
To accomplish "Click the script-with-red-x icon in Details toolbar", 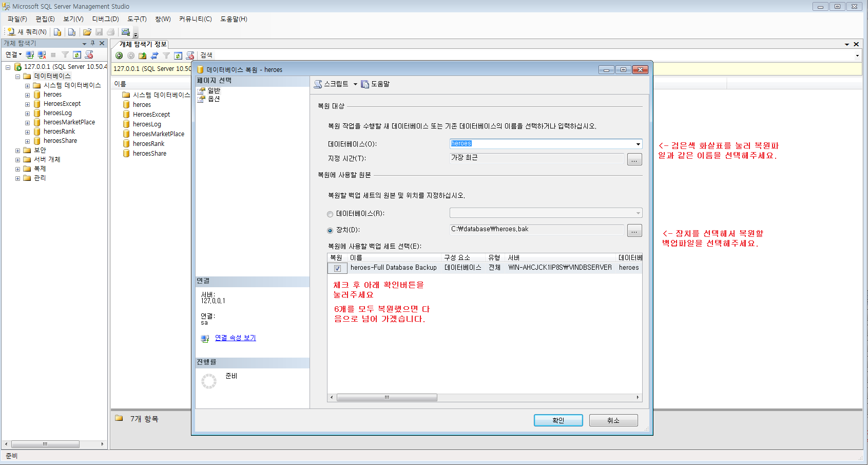I will tap(190, 55).
